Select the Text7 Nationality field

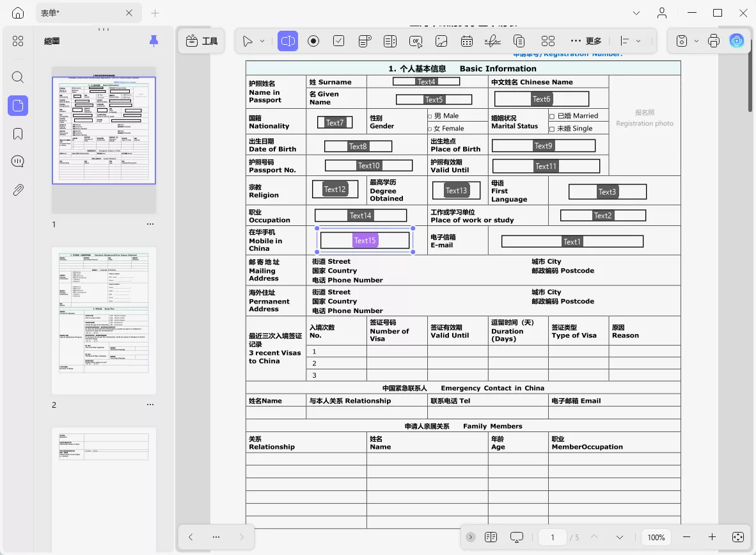335,122
